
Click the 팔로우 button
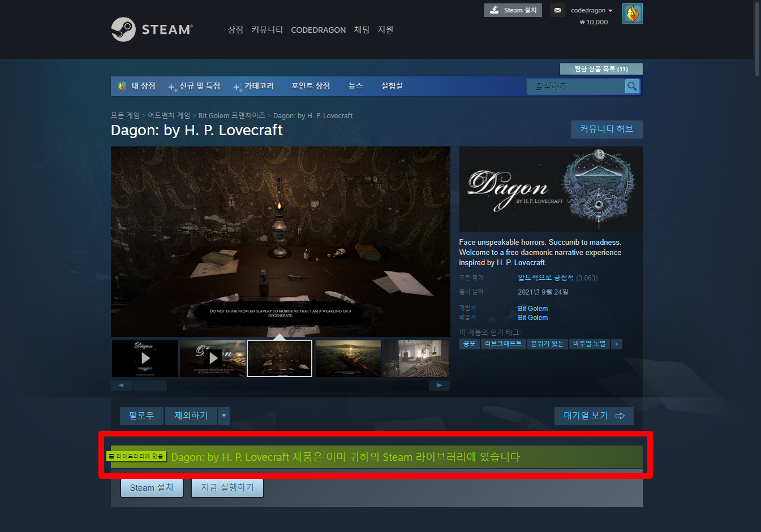tap(141, 416)
